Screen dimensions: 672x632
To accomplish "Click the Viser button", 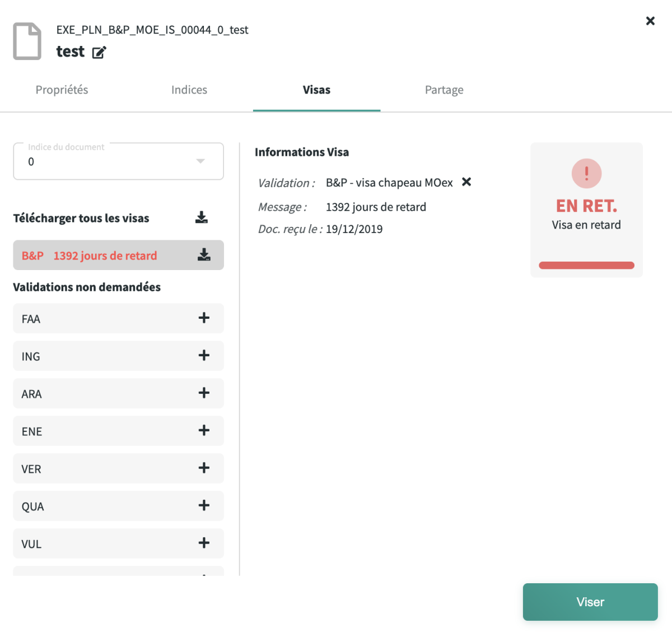I will 590,602.
